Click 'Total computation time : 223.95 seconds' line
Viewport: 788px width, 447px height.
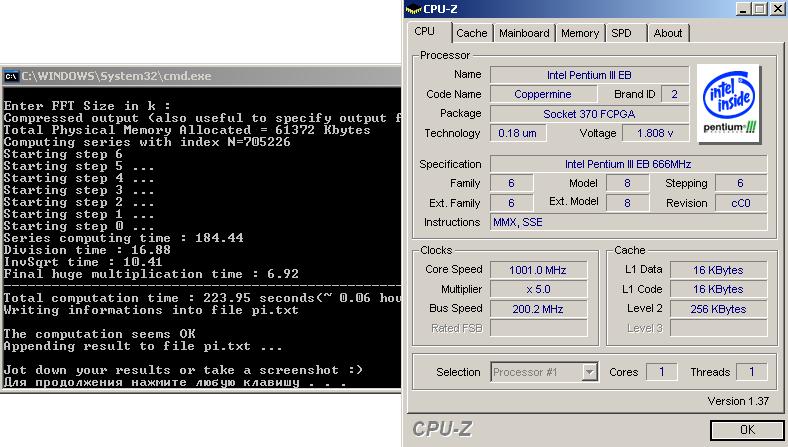(x=202, y=298)
